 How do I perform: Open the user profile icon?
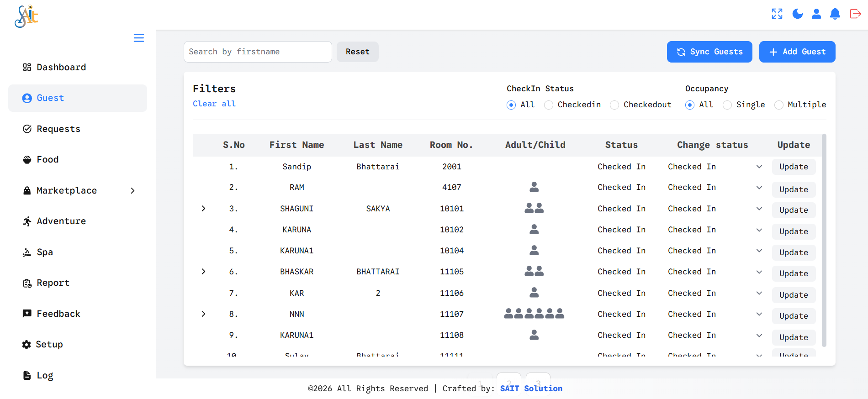[x=816, y=14]
